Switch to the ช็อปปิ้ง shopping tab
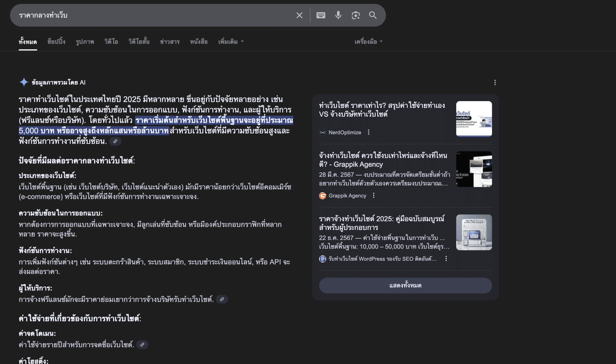 (56, 42)
